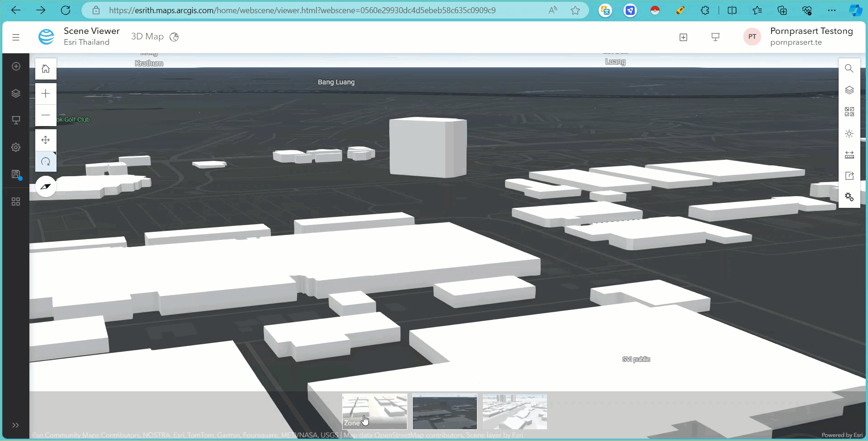Expand the left sidebar with double chevron
The image size is (868, 441).
(16, 425)
